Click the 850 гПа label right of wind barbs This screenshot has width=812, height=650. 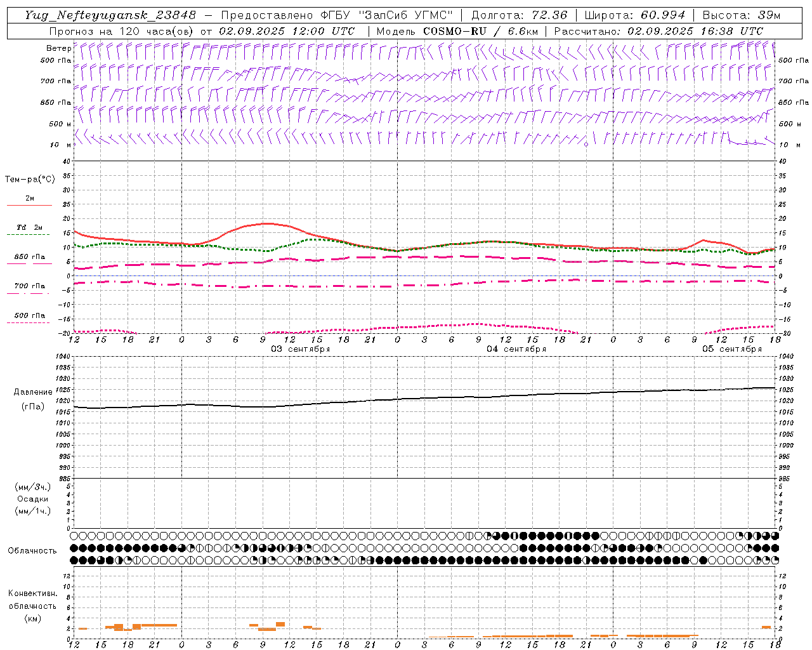coord(794,102)
